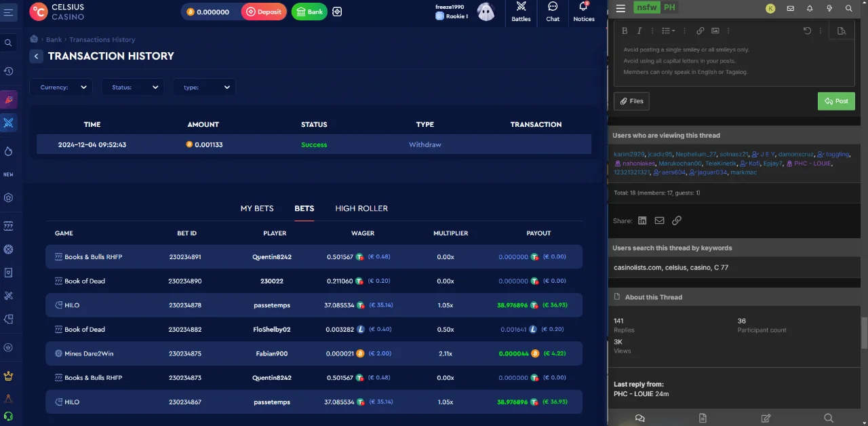Viewport: 868px width, 426px height.
Task: Insert an image in the reply editor
Action: pos(715,31)
